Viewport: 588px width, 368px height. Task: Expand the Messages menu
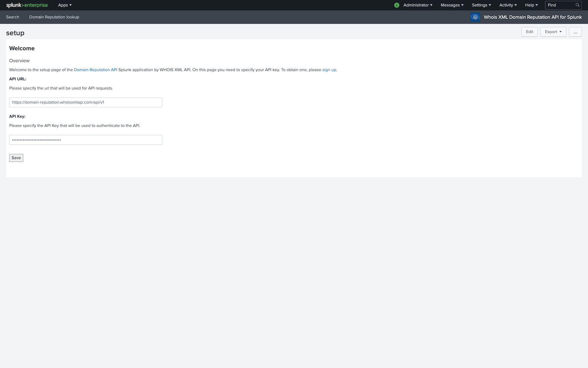(x=452, y=5)
